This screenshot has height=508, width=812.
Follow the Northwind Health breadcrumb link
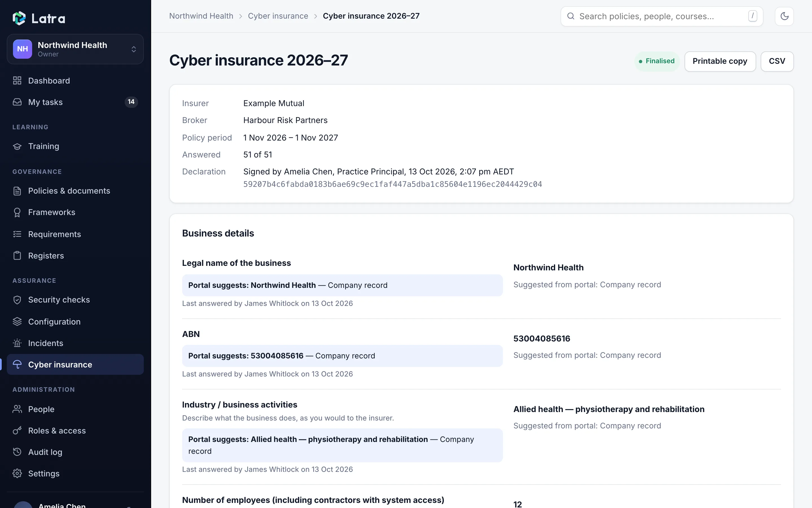[201, 16]
